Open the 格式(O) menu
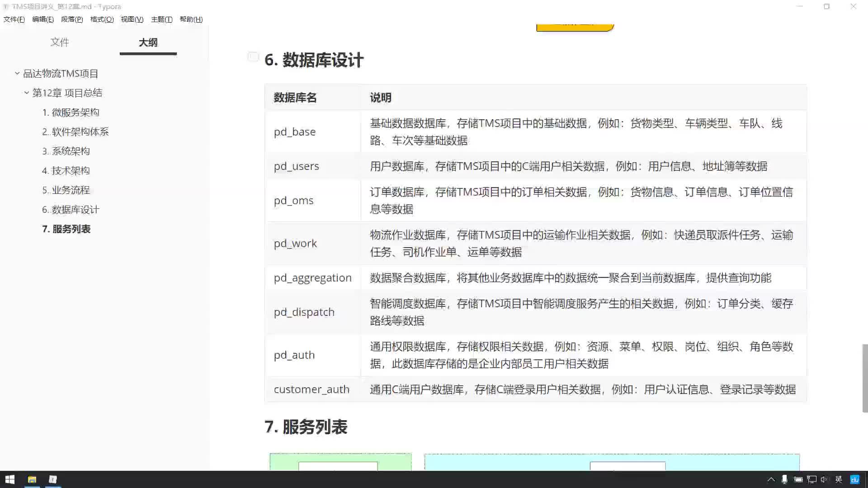Screen dimensions: 868x488 coord(102,19)
